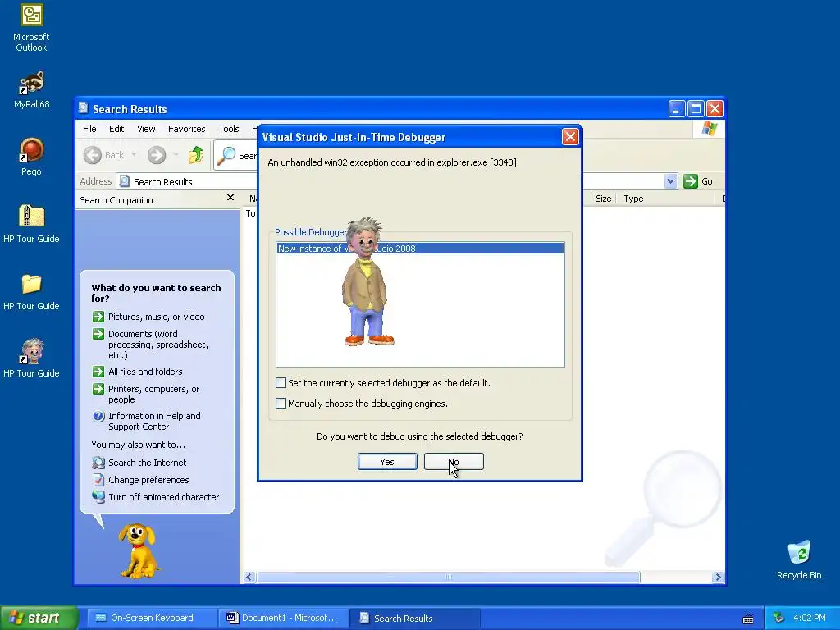Click the horizontal scrollbar thumb

pos(449,577)
